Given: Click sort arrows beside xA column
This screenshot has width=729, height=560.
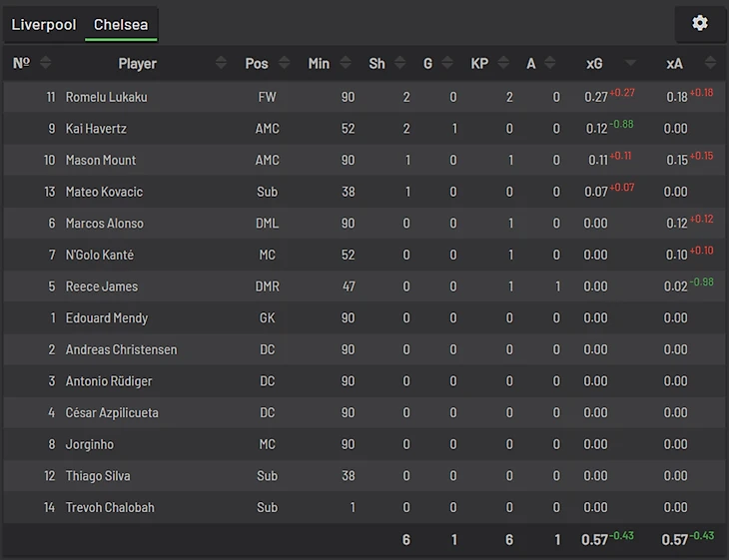Looking at the screenshot, I should pos(711,63).
